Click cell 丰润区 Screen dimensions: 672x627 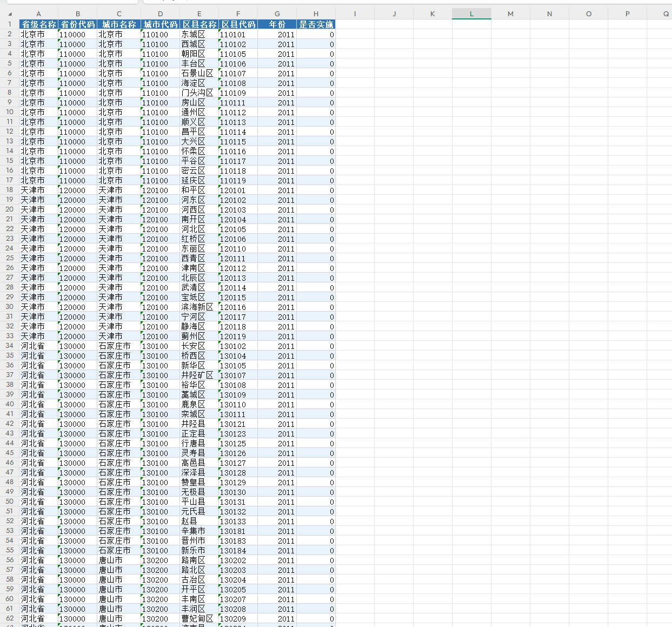pos(199,609)
